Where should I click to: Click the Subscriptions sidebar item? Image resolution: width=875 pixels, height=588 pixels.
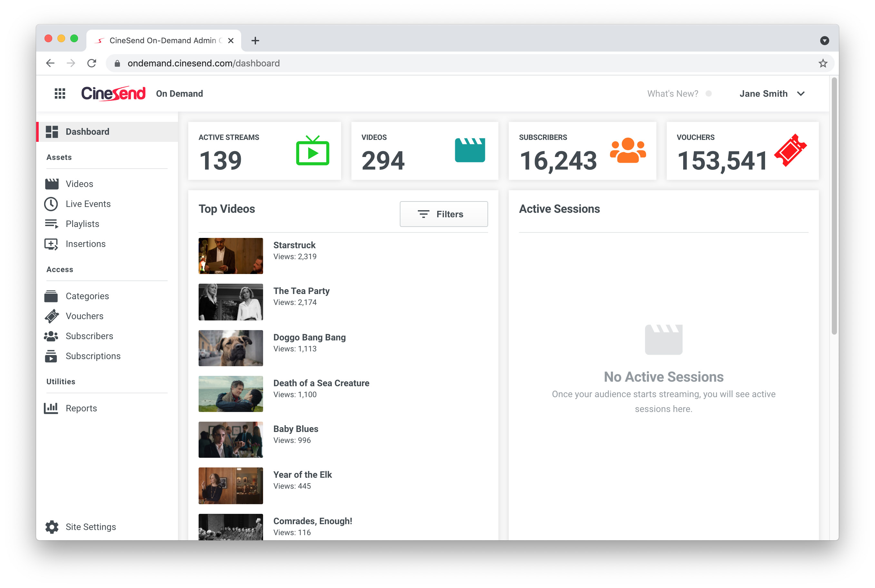93,356
